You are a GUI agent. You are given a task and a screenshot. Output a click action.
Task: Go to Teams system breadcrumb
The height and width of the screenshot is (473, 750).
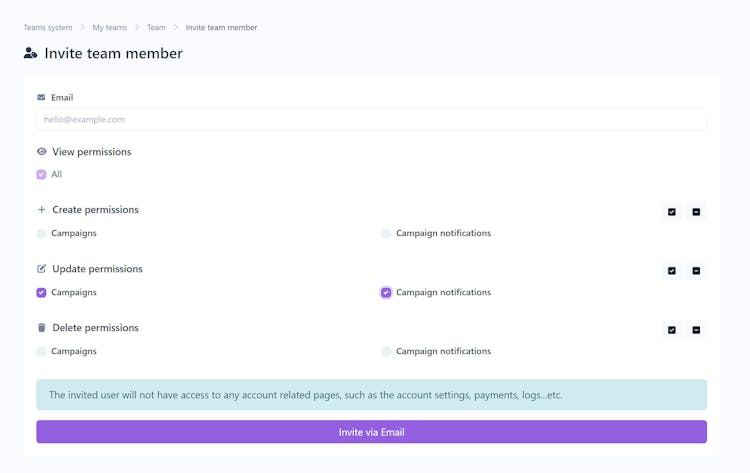coord(48,28)
